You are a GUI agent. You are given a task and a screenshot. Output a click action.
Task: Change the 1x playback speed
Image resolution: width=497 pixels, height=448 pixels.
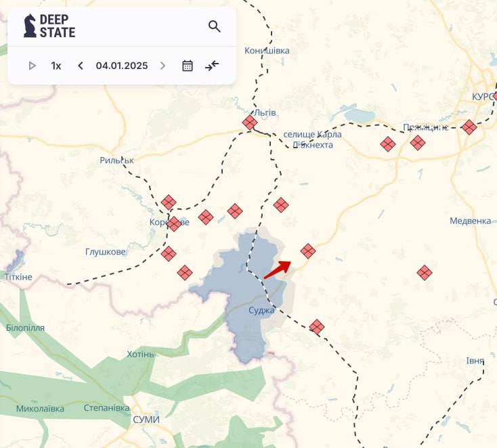coord(56,66)
